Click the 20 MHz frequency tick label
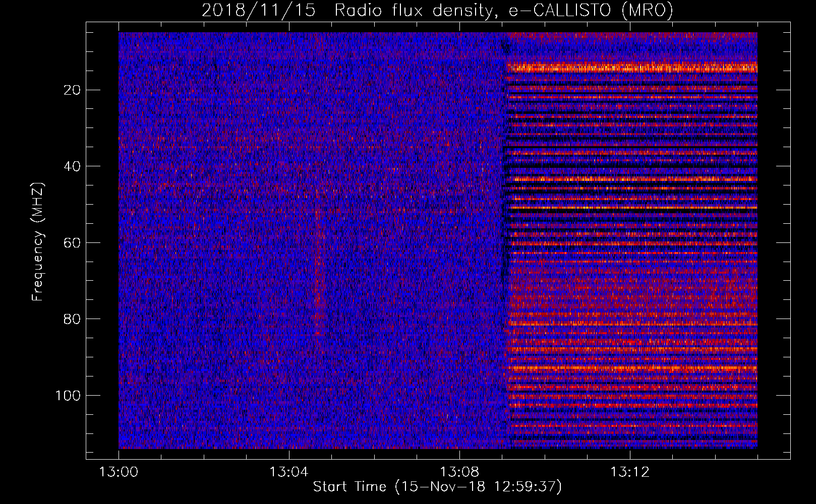This screenshot has width=816, height=504. click(73, 90)
